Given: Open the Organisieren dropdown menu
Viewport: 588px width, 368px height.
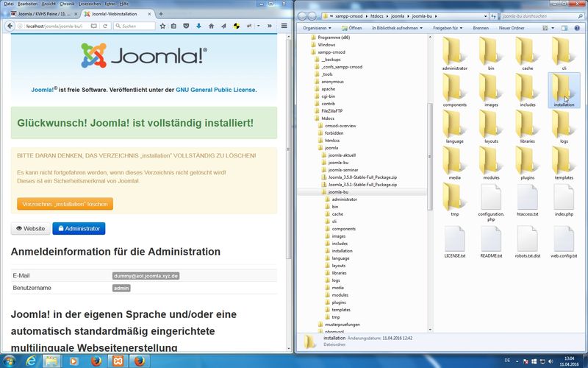Looking at the screenshot, I should pos(317,28).
